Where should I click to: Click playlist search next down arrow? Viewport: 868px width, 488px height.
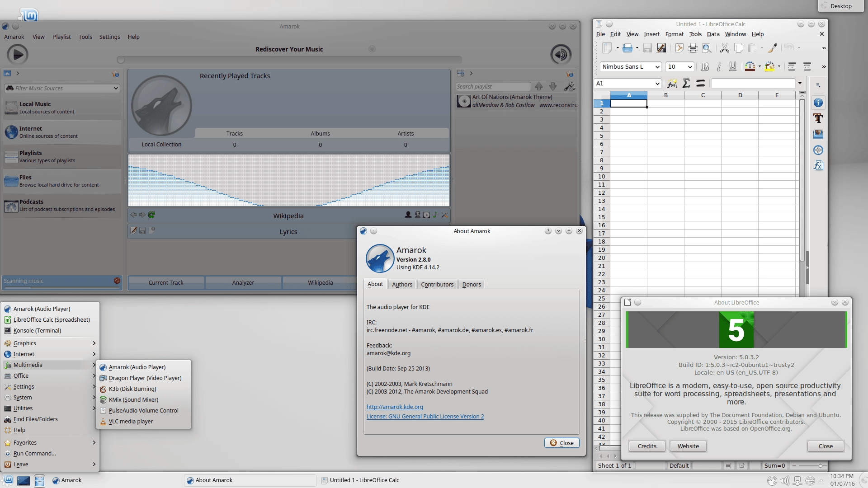pyautogui.click(x=553, y=86)
